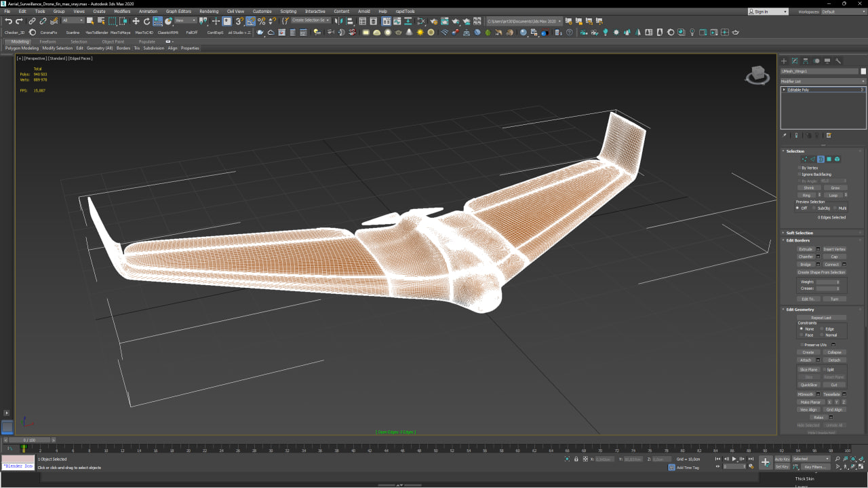Open the Graph Editors menu
868x488 pixels.
[x=179, y=12]
